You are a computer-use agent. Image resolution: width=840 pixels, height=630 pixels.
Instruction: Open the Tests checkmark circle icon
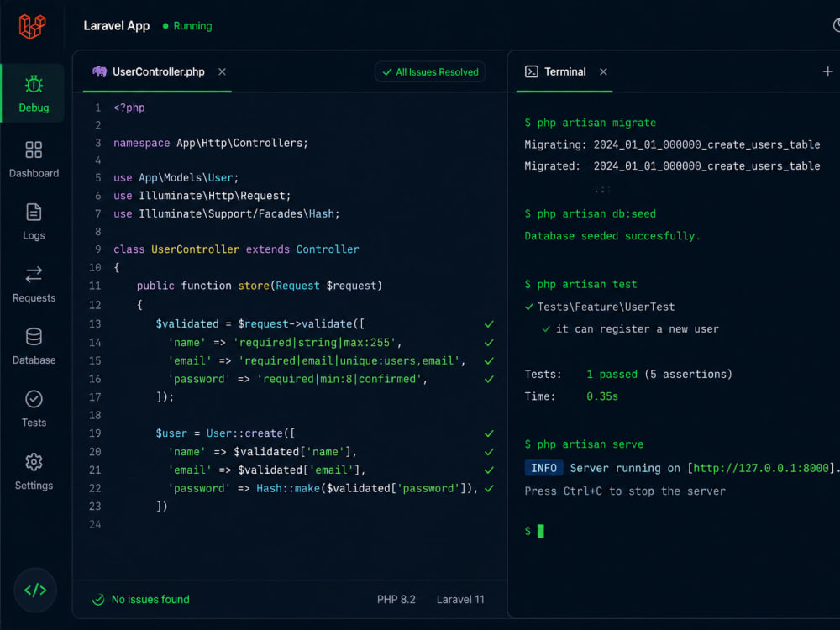(x=34, y=399)
